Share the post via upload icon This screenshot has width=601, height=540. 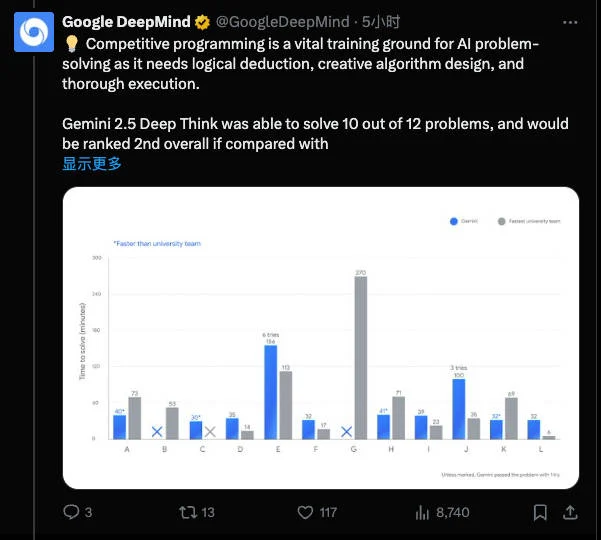(570, 512)
